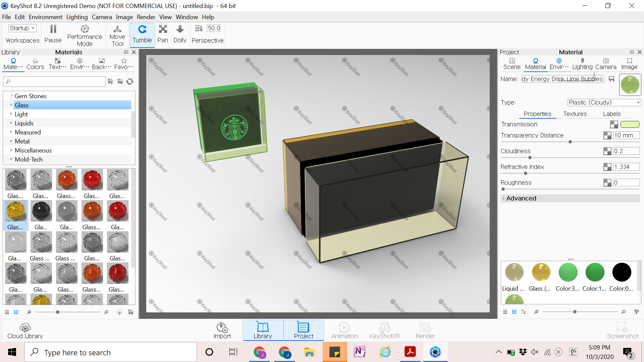Switch to the Textures tab
Image resolution: width=644 pixels, height=362 pixels.
[x=575, y=114]
